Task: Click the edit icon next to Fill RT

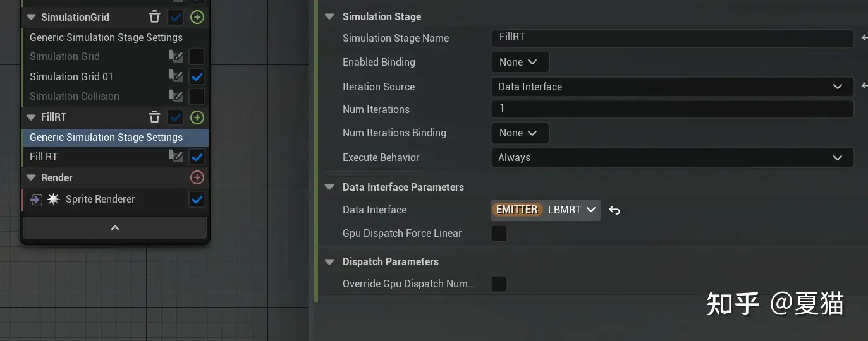Action: (x=176, y=157)
